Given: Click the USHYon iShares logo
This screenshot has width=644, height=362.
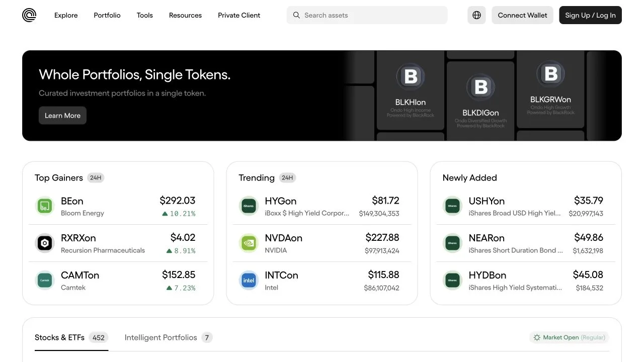Looking at the screenshot, I should pyautogui.click(x=452, y=206).
